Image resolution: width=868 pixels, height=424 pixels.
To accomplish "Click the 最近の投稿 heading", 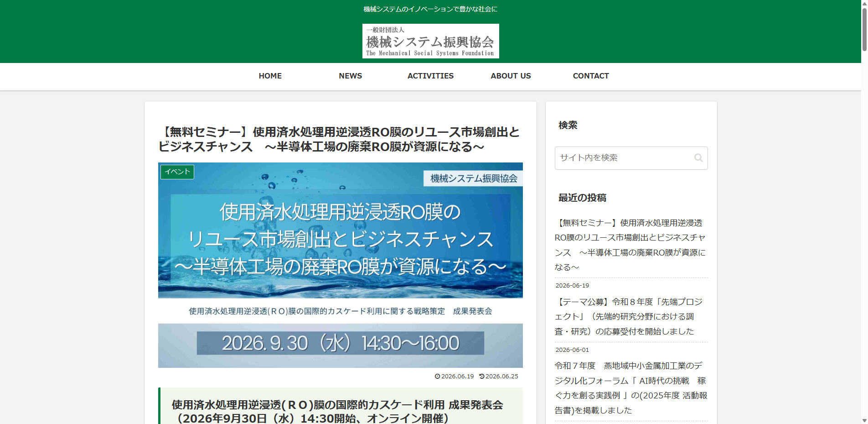I will 582,198.
